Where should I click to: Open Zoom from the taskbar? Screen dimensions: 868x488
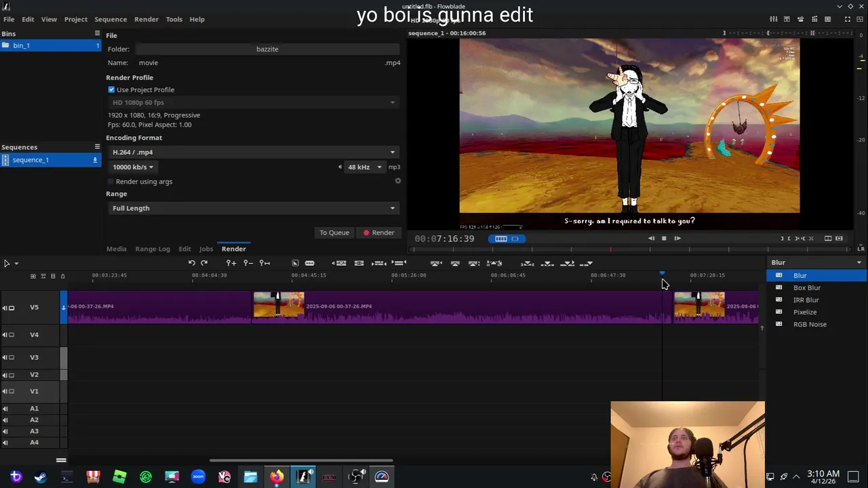[198, 477]
